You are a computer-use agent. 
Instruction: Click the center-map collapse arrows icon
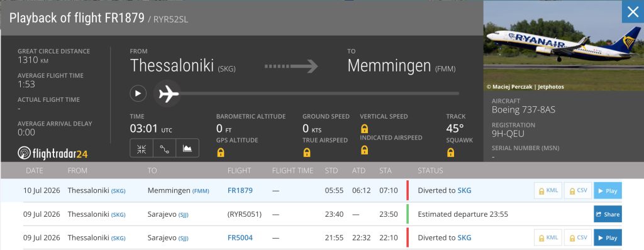(142, 148)
